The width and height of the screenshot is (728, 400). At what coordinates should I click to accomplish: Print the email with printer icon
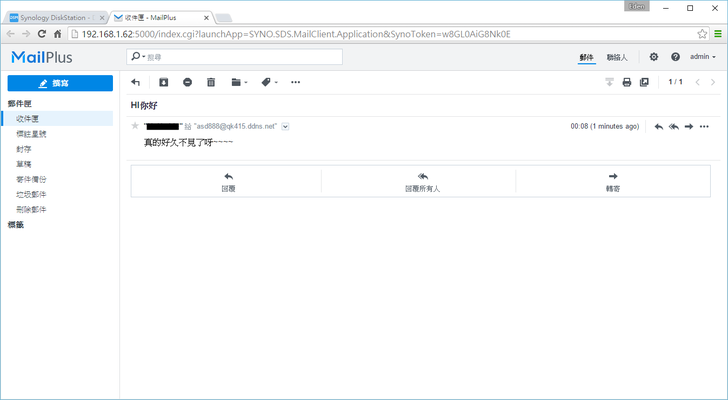pos(627,82)
